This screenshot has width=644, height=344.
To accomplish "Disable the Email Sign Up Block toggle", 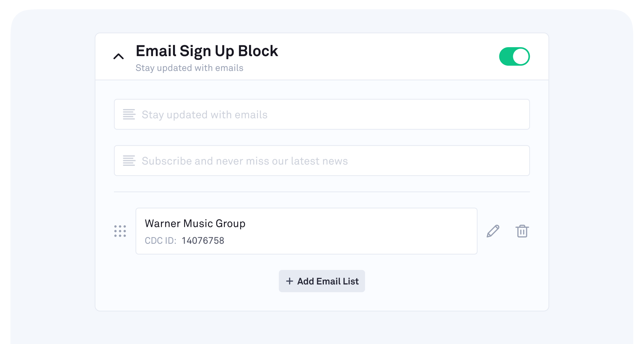I will (x=514, y=56).
